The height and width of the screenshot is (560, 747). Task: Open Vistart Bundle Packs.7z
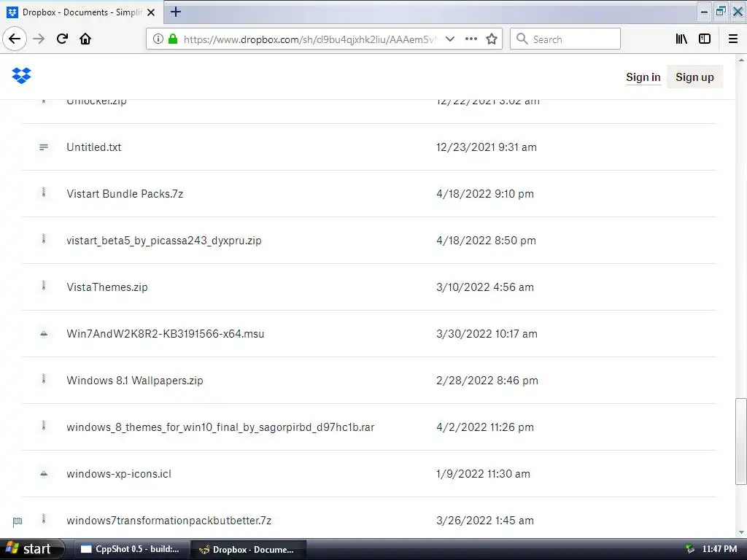(x=125, y=194)
